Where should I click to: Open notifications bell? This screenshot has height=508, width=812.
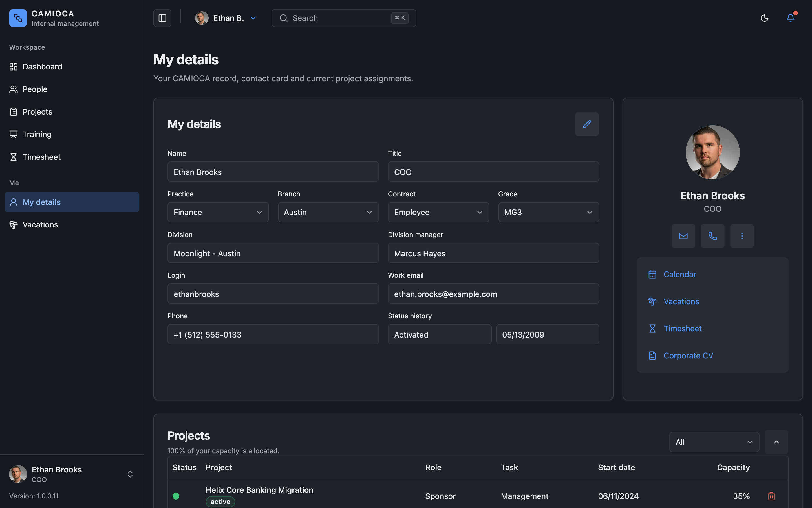791,18
